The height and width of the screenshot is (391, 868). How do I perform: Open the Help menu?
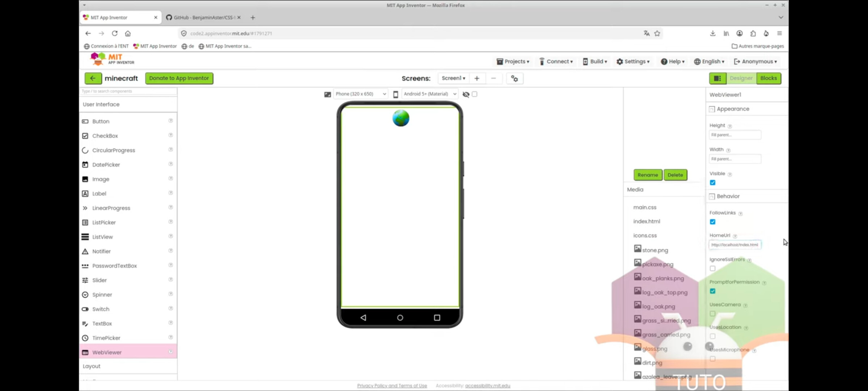(673, 62)
